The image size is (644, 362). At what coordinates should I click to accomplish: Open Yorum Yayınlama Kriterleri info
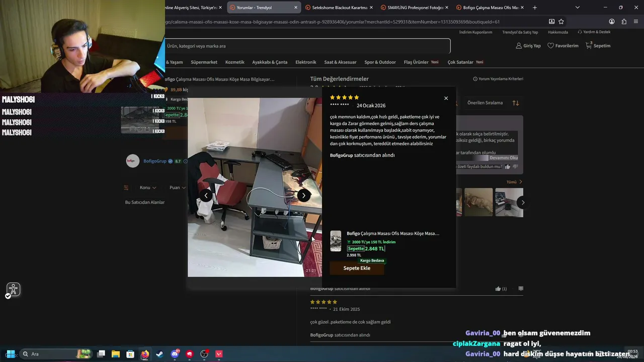tap(498, 79)
